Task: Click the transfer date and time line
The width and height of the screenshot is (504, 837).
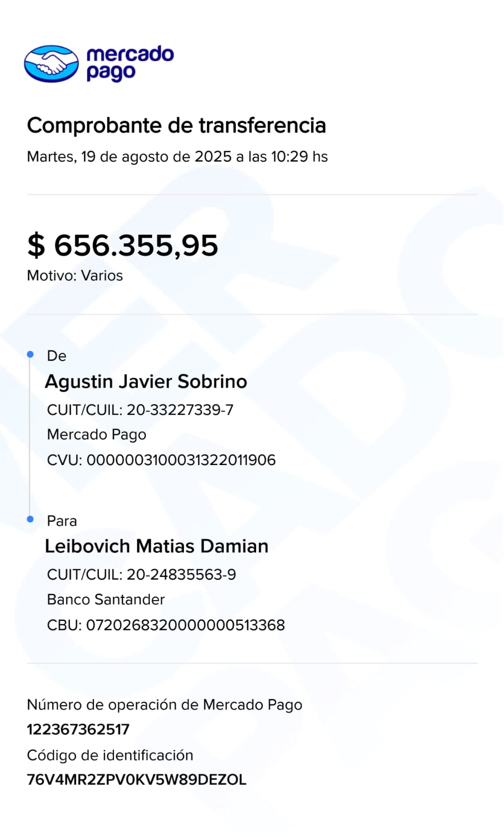Action: tap(177, 156)
